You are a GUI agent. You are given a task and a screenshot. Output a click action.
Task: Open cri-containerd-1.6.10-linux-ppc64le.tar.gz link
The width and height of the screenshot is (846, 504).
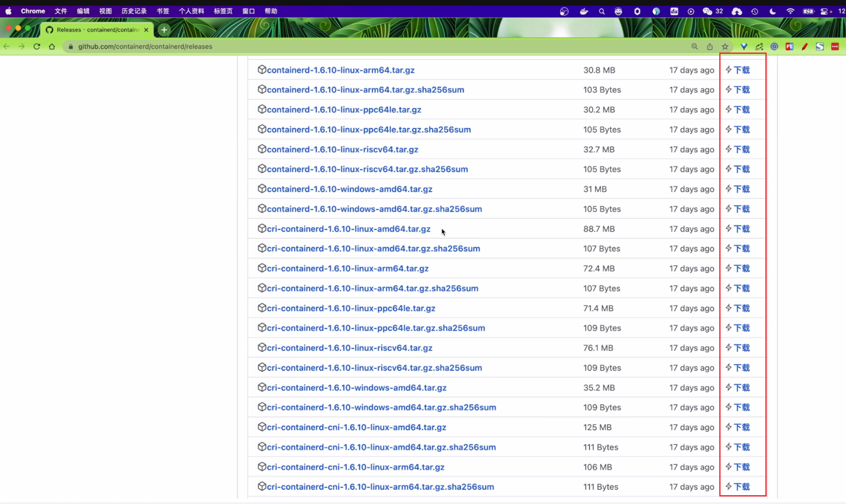click(351, 308)
